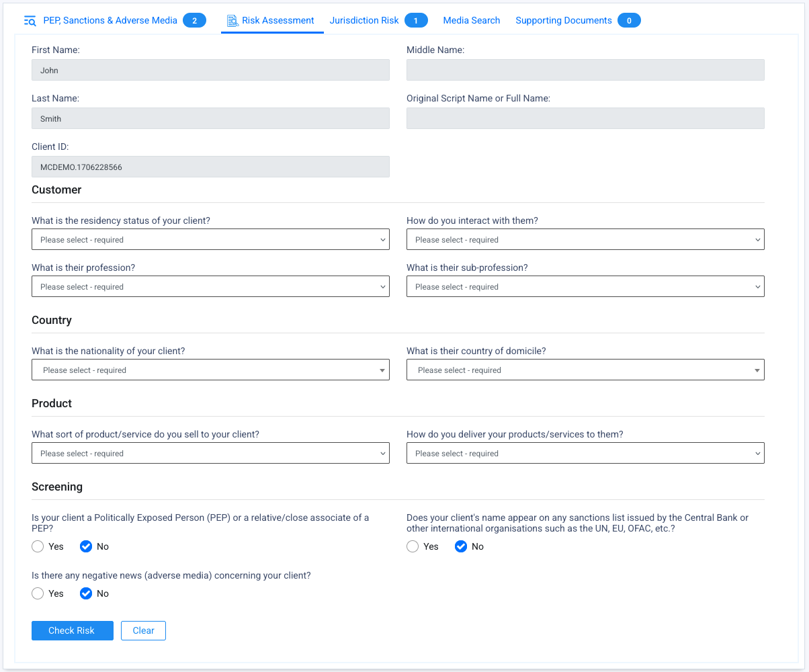Click the 'Product' section heading
The image size is (809, 672).
point(52,403)
